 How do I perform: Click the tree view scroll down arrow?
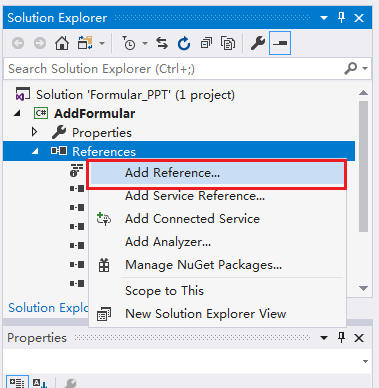pos(363,288)
